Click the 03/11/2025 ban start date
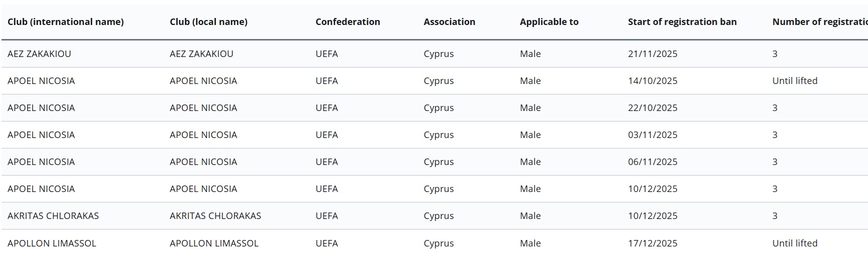 tap(653, 135)
